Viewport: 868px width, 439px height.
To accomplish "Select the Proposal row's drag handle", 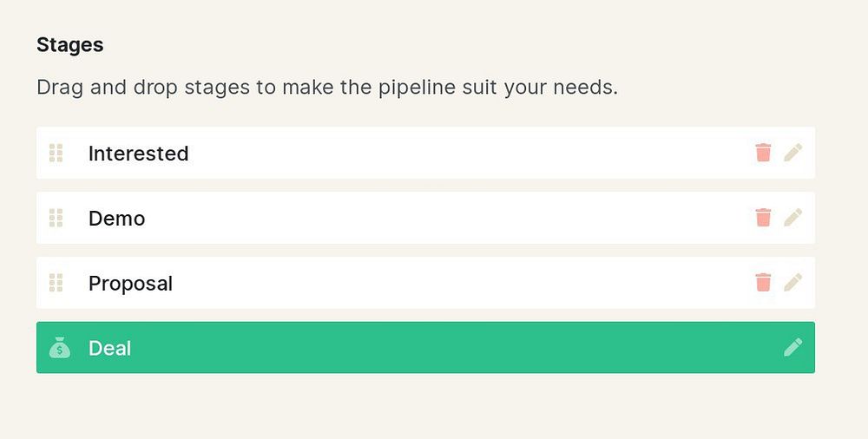I will (56, 283).
